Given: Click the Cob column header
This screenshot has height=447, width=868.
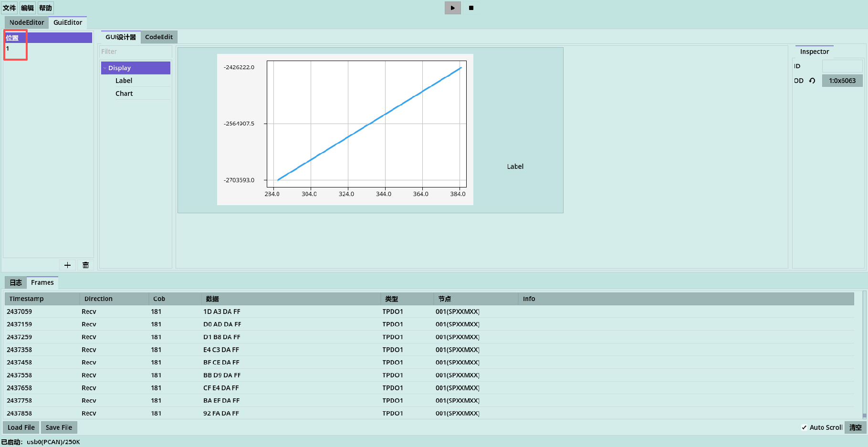Looking at the screenshot, I should [x=175, y=299].
